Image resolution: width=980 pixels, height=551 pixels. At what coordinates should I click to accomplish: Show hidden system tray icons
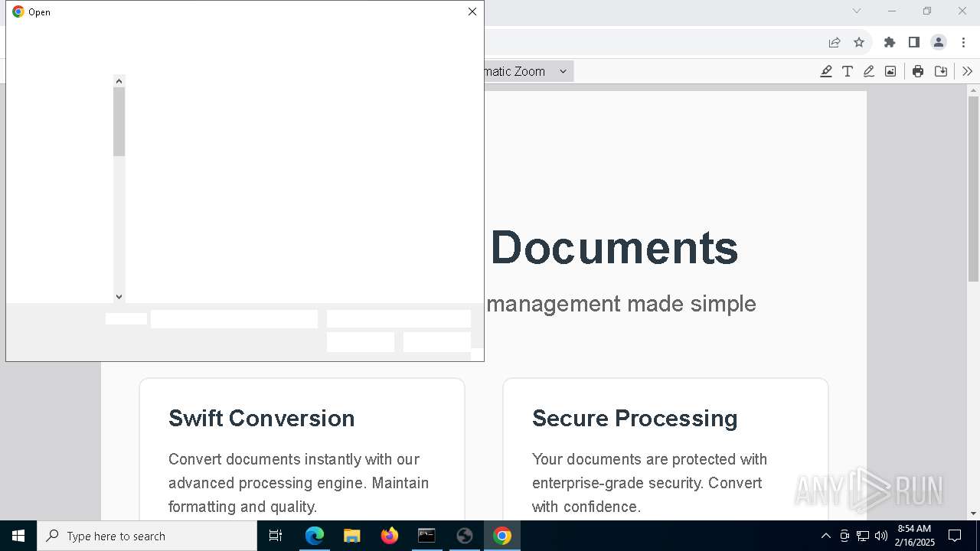(x=825, y=536)
